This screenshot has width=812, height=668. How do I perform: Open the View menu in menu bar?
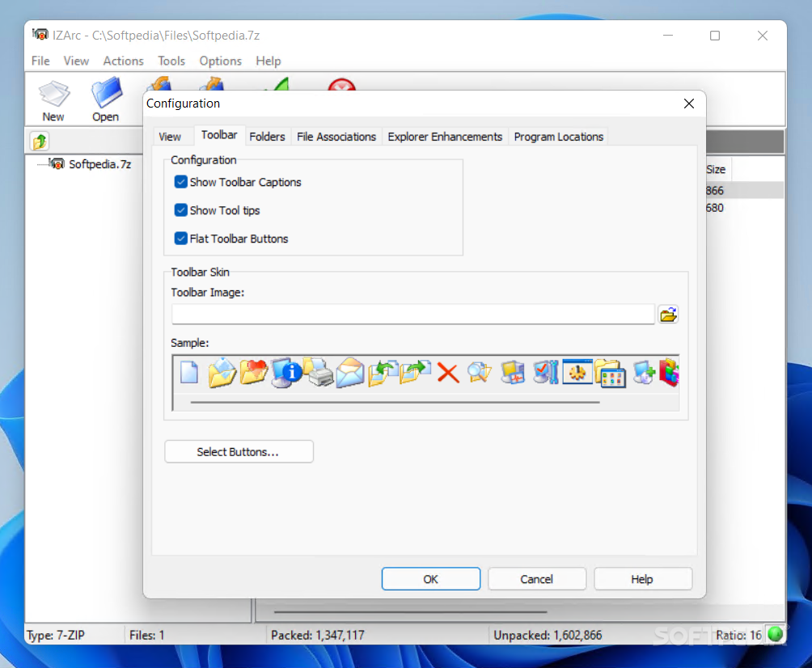click(x=76, y=61)
